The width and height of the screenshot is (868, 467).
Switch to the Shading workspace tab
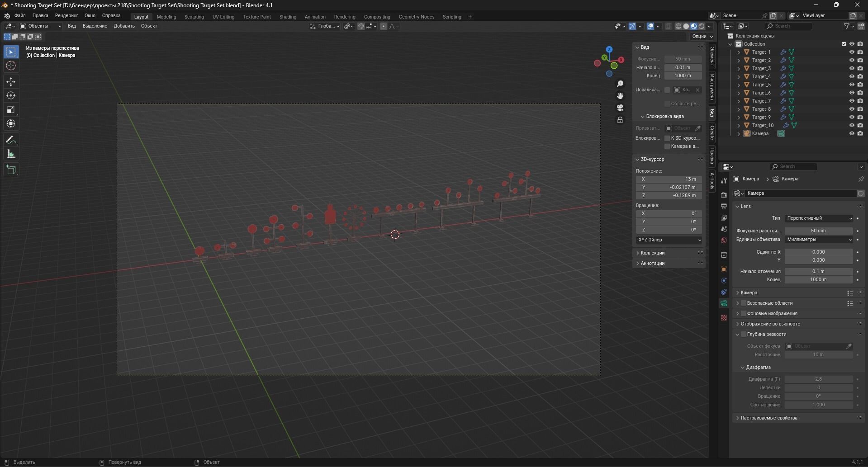click(288, 17)
